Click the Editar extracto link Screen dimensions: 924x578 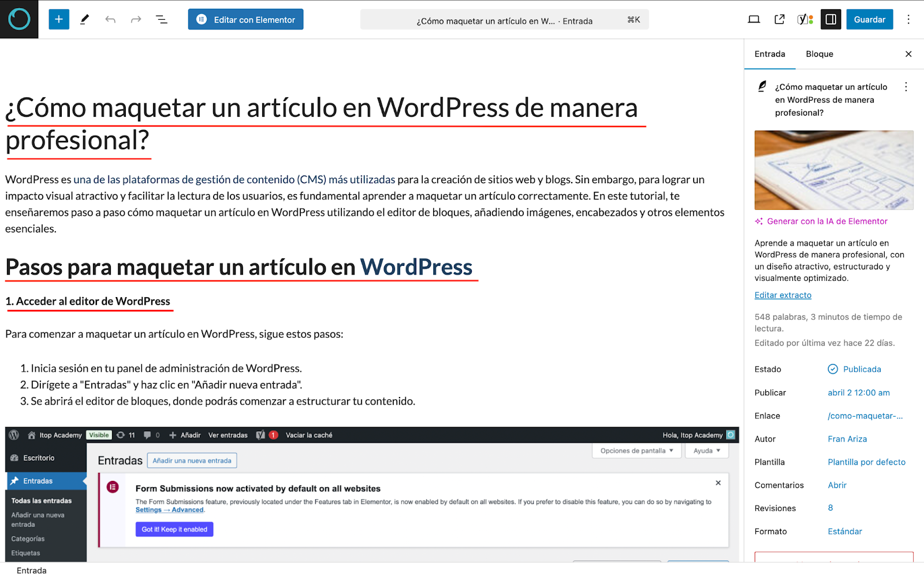(783, 295)
